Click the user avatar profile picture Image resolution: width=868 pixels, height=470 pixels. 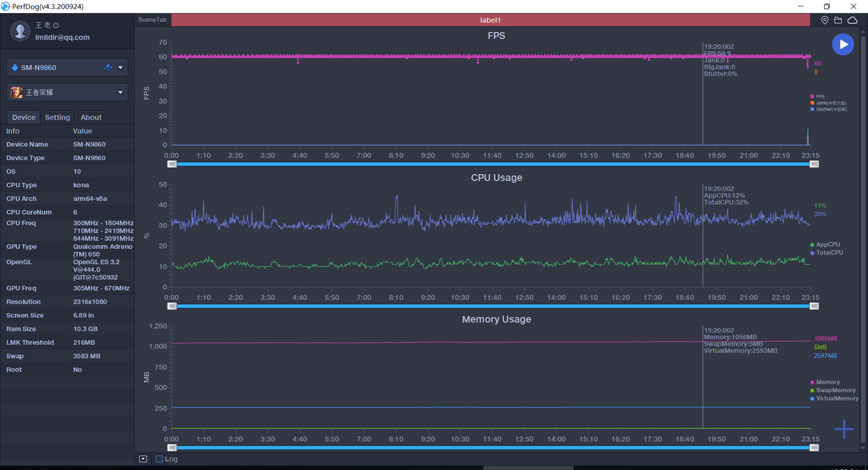pos(20,31)
